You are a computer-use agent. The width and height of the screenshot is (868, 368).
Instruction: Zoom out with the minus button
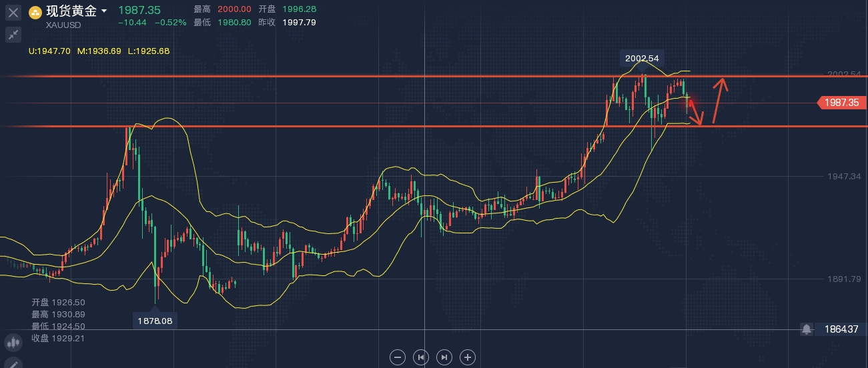(398, 357)
